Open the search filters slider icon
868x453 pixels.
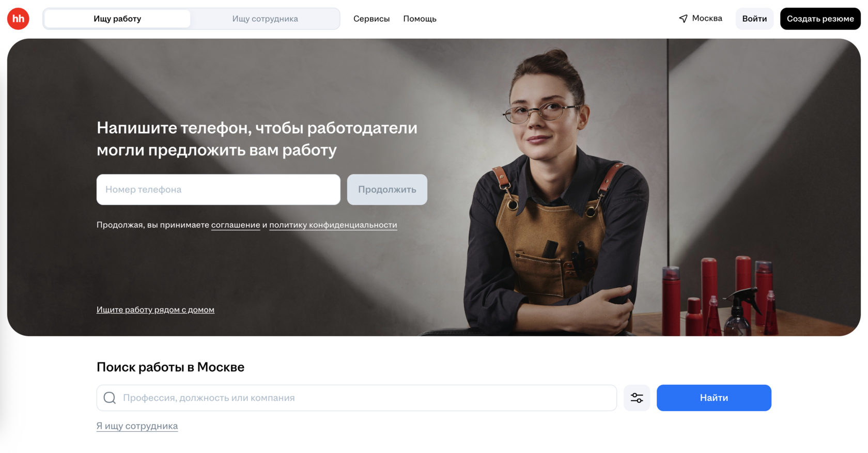tap(637, 398)
